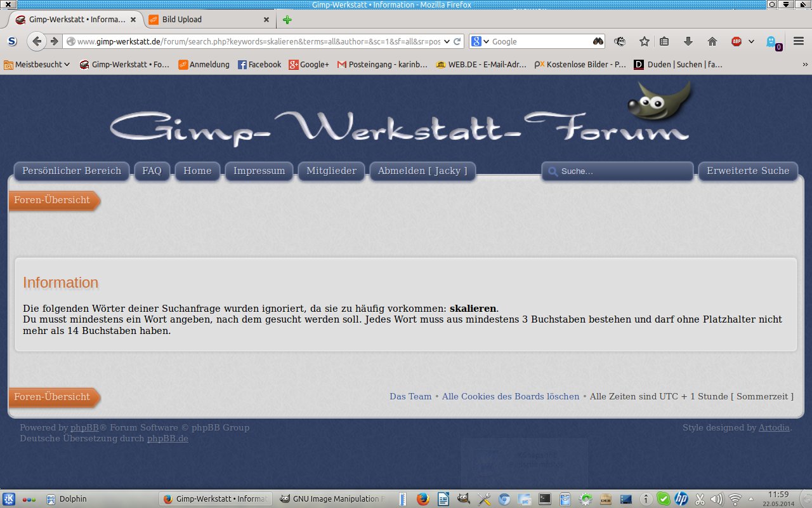Image resolution: width=812 pixels, height=508 pixels.
Task: Launch LibreOffice Writer from the taskbar
Action: pos(443,499)
